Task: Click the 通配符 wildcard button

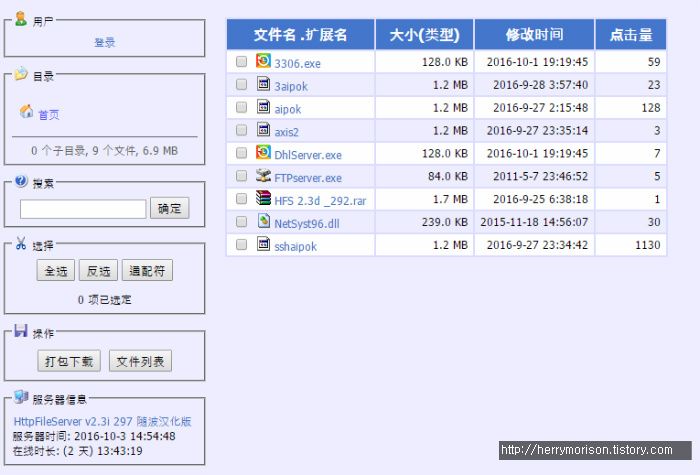Action: click(x=147, y=271)
